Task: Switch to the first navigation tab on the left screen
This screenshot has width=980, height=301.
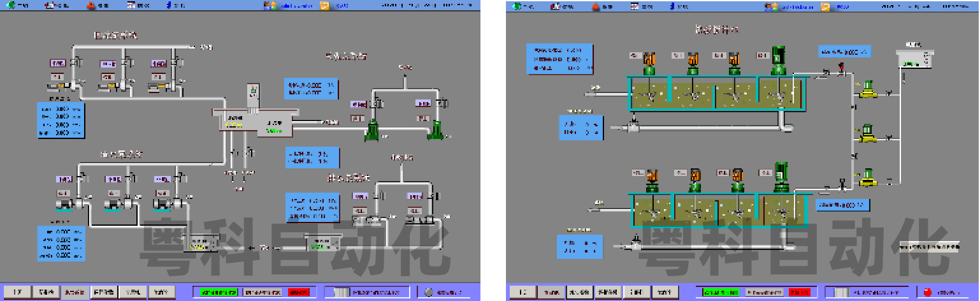Action: pyautogui.click(x=18, y=292)
